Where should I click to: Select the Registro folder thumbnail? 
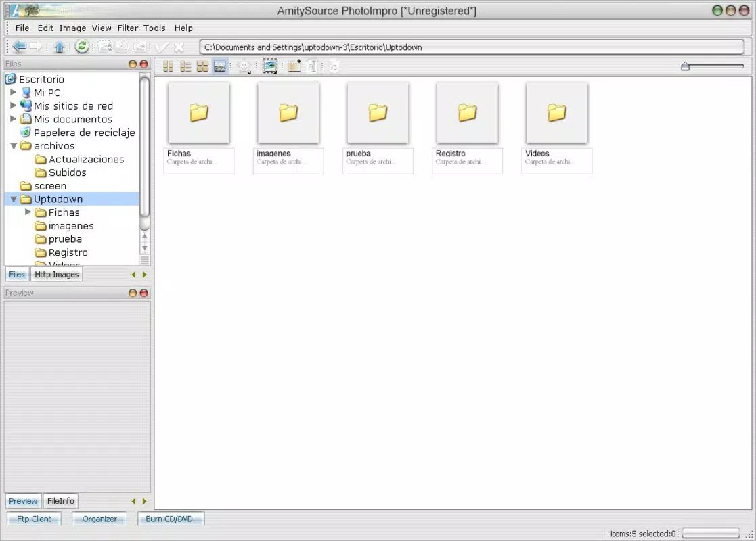point(467,113)
